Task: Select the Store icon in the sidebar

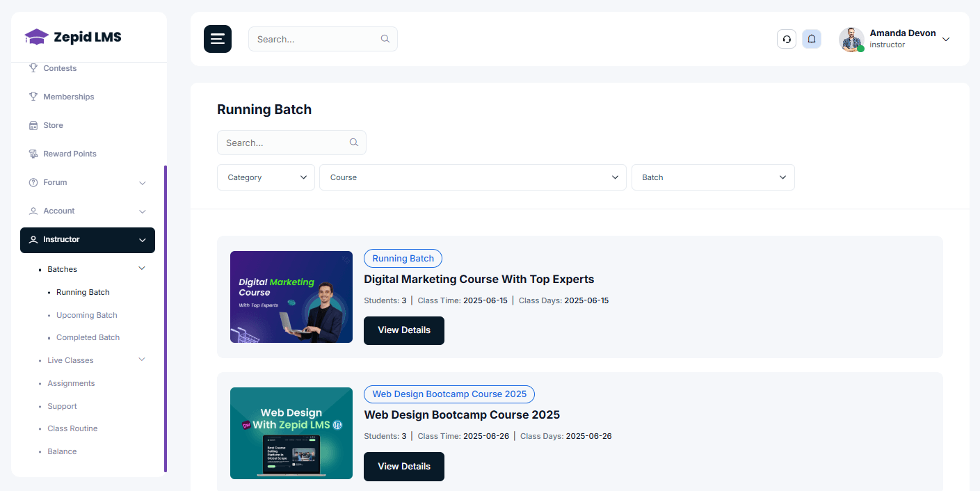Action: pos(33,124)
